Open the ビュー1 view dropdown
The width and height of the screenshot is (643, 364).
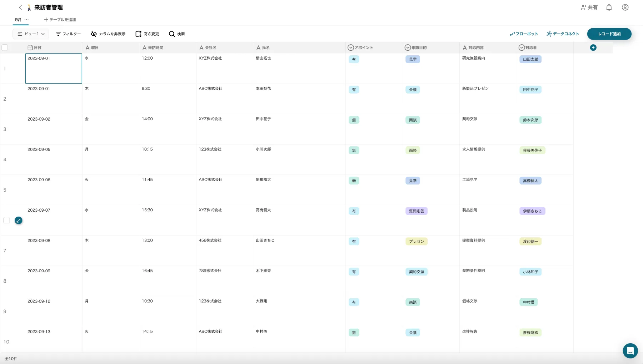tap(31, 34)
